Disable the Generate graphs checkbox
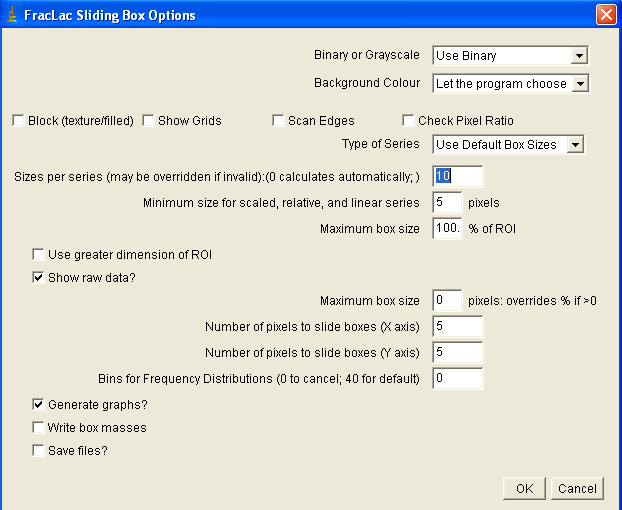The width and height of the screenshot is (622, 510). pos(38,405)
